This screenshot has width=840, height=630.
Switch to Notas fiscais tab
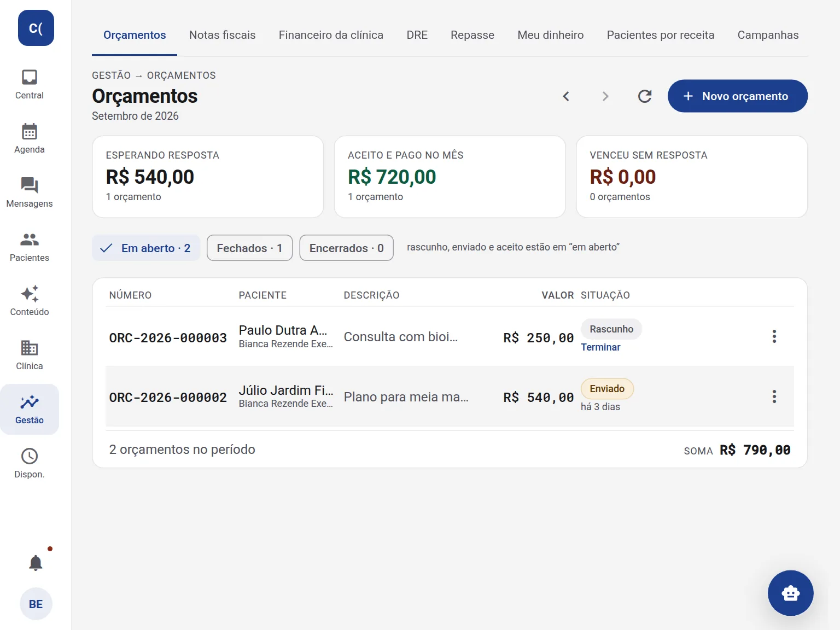pyautogui.click(x=223, y=35)
